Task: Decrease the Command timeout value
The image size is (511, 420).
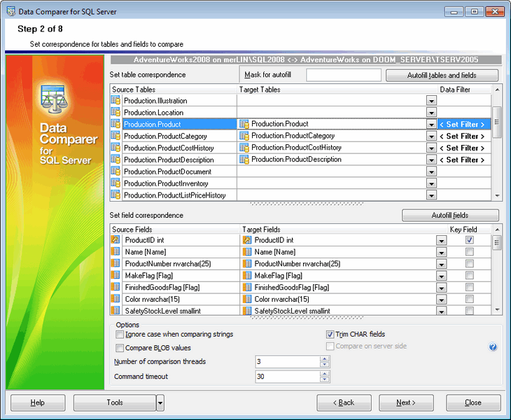Action: (x=324, y=379)
